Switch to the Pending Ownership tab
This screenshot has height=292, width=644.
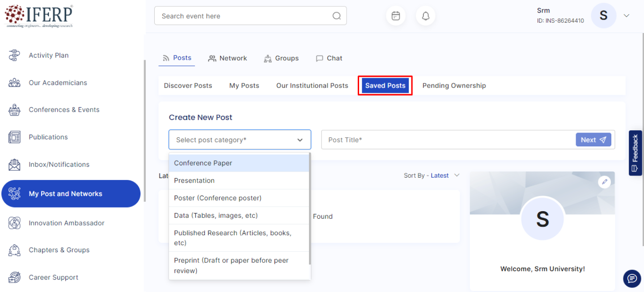click(x=454, y=86)
